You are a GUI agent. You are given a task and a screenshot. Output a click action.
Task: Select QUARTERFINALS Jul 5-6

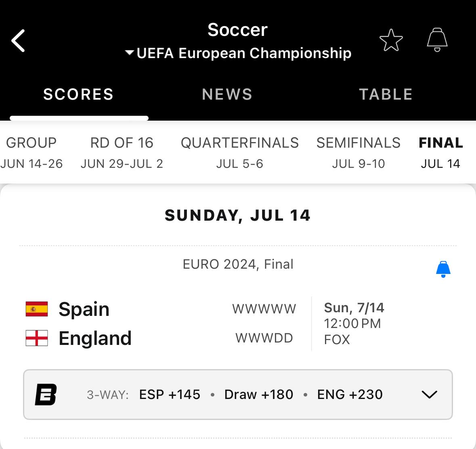[x=239, y=152]
